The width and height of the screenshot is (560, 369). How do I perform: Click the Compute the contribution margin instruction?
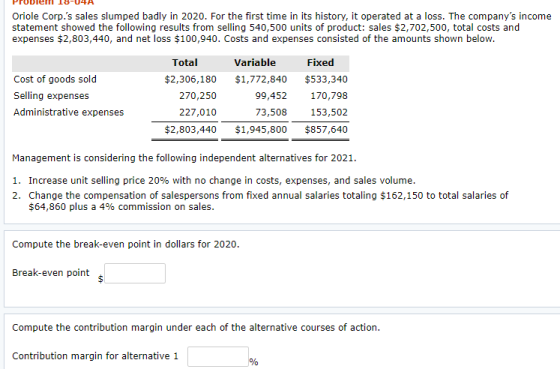[x=196, y=328]
